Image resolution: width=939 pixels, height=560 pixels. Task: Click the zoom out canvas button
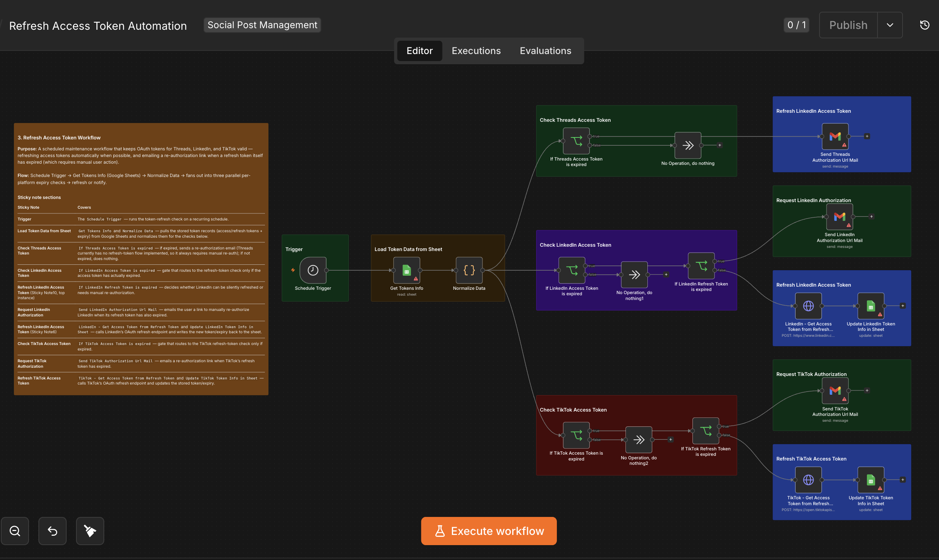coord(15,531)
